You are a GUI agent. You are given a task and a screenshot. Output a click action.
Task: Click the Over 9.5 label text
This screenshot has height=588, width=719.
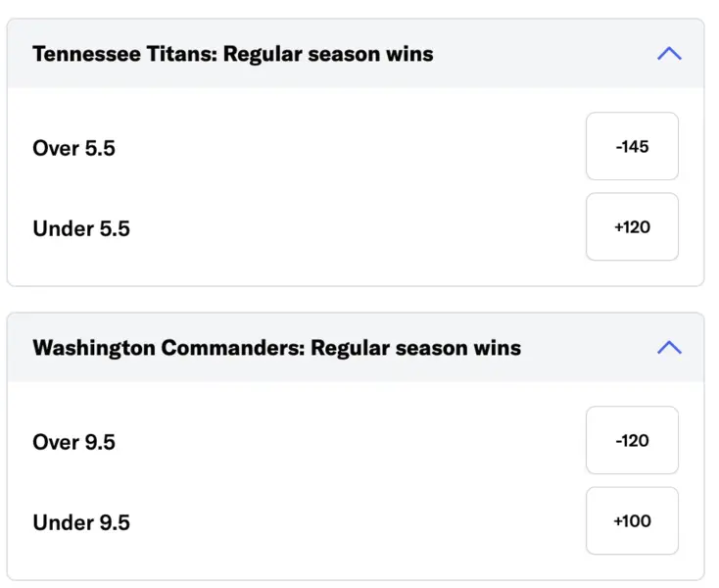coord(73,442)
